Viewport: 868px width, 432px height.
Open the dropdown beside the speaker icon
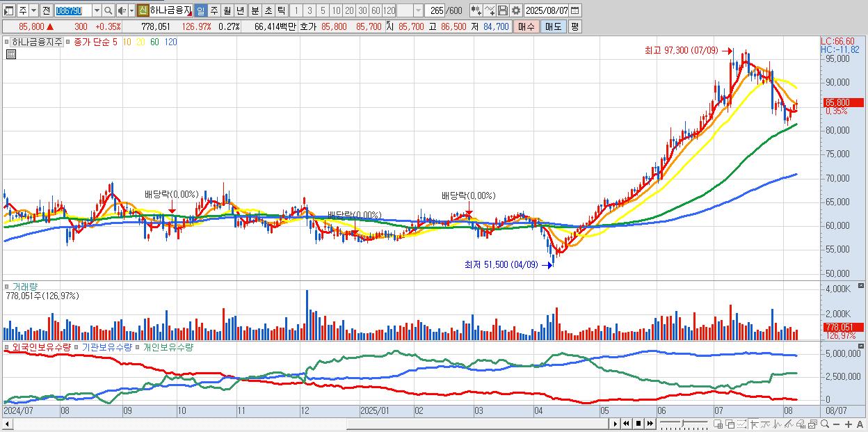coord(131,10)
